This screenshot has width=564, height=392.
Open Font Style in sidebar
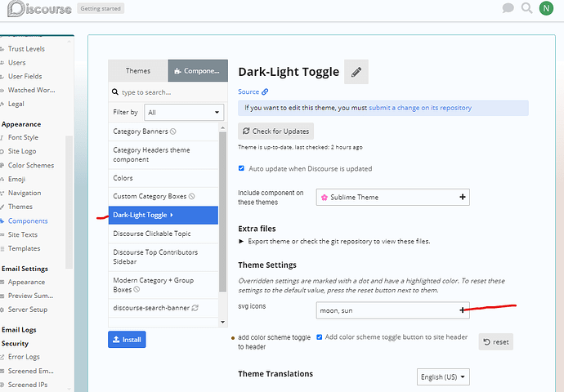23,137
